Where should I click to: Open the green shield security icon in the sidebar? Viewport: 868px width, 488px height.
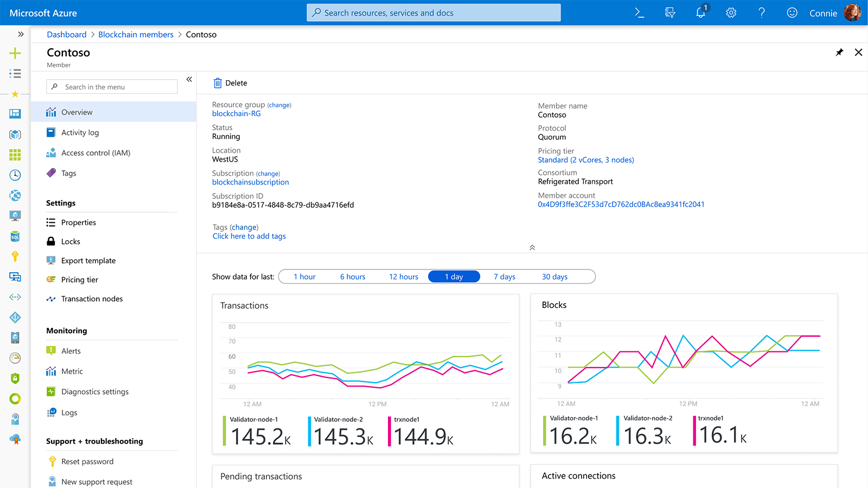[x=15, y=378]
